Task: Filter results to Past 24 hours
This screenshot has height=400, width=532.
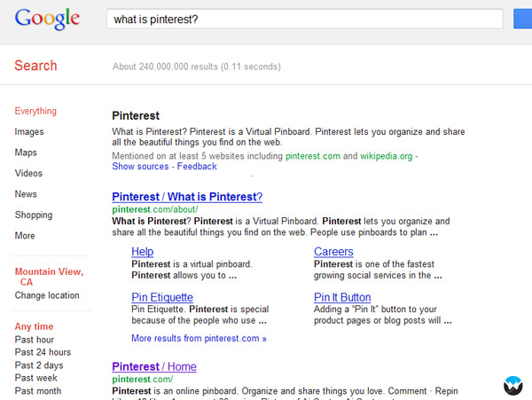Action: [43, 352]
